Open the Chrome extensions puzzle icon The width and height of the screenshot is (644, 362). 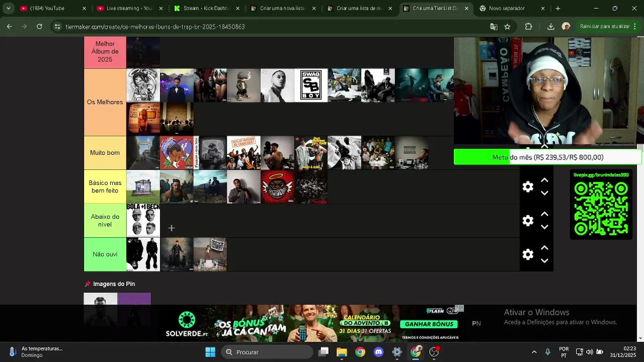[x=528, y=27]
